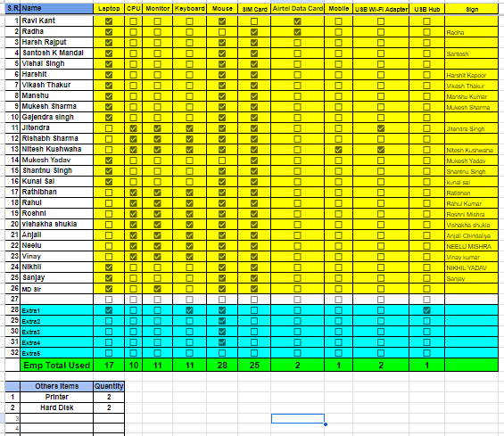
Task: Uncheck Ravi Kant's Laptop checkbox
Action: [x=109, y=21]
